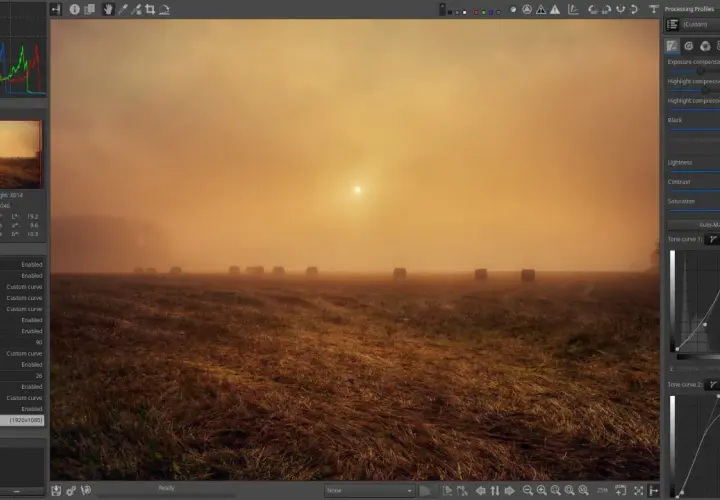This screenshot has width=720, height=500.
Task: Select the Straighten horizon tool
Action: tap(164, 9)
